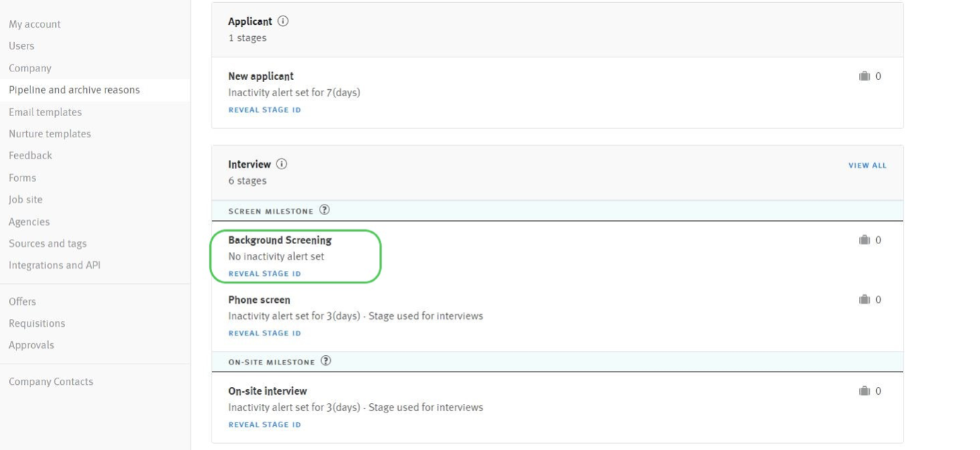Go to My account in sidebar
This screenshot has height=450, width=980.
pyautogui.click(x=35, y=24)
